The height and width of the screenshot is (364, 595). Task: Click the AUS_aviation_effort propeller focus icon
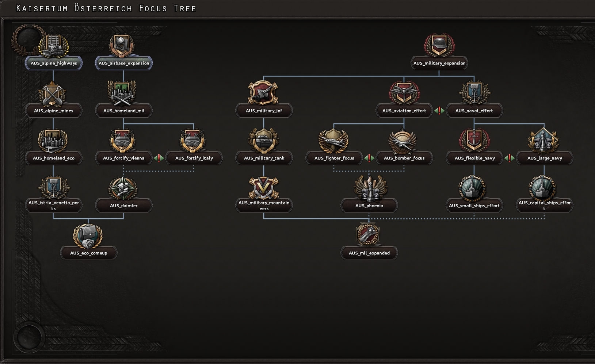click(404, 93)
